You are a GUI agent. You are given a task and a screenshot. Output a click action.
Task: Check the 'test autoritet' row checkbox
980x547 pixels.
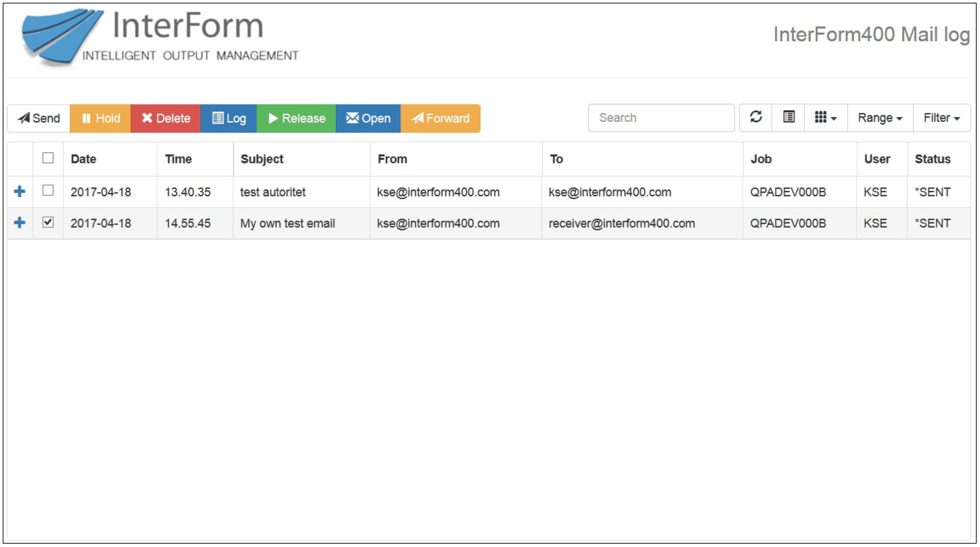tap(48, 191)
